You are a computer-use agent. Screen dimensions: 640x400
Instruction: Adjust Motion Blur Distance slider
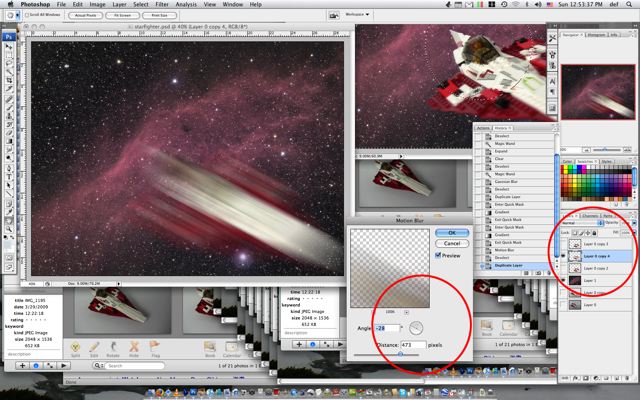pyautogui.click(x=400, y=355)
